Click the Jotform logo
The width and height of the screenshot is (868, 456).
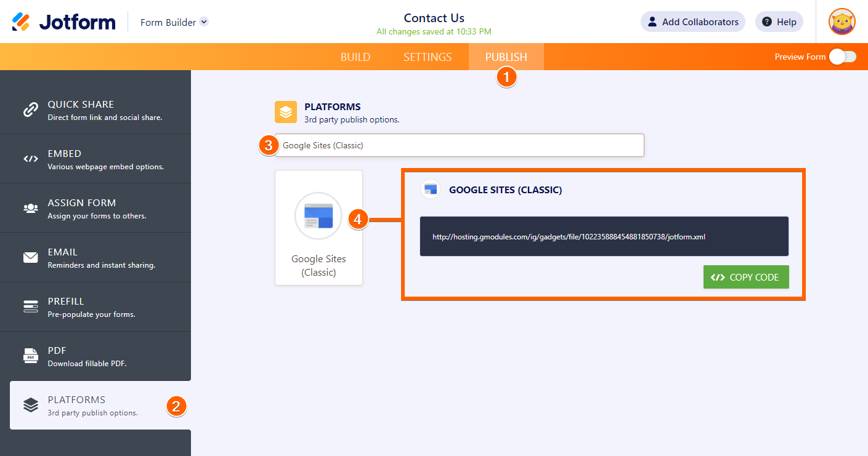(63, 22)
